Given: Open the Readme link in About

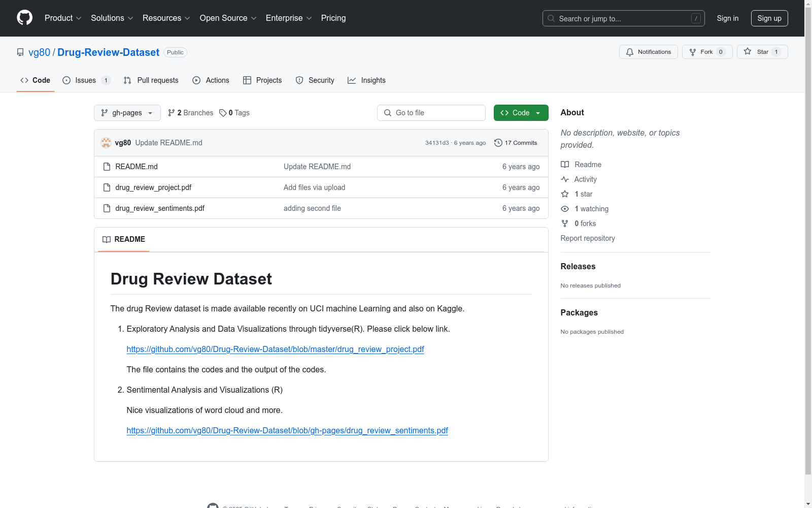Looking at the screenshot, I should (581, 165).
